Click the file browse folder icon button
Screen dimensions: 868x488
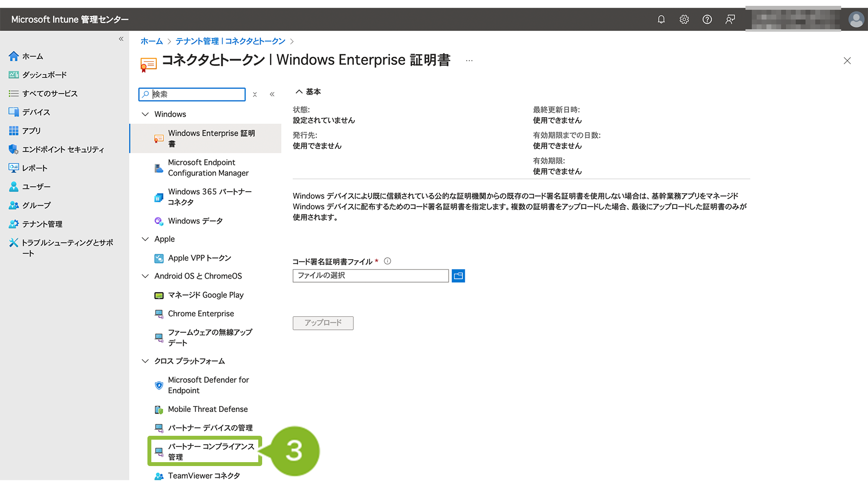coord(458,276)
